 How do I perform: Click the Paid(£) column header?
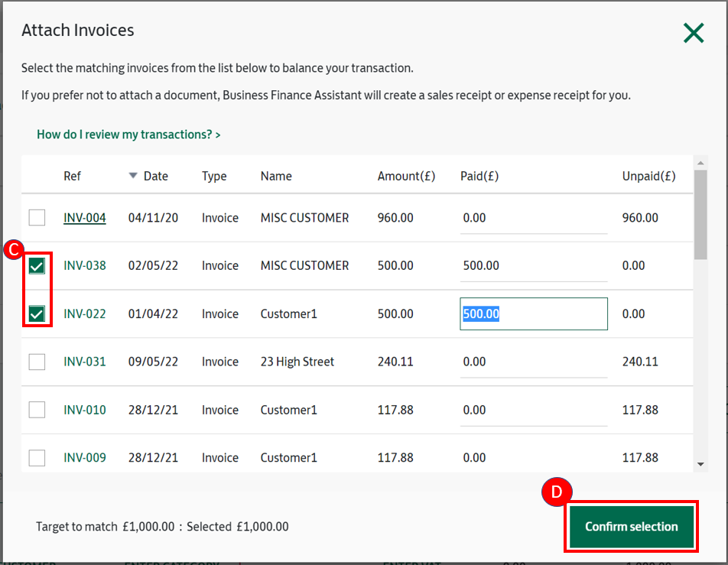[479, 177]
